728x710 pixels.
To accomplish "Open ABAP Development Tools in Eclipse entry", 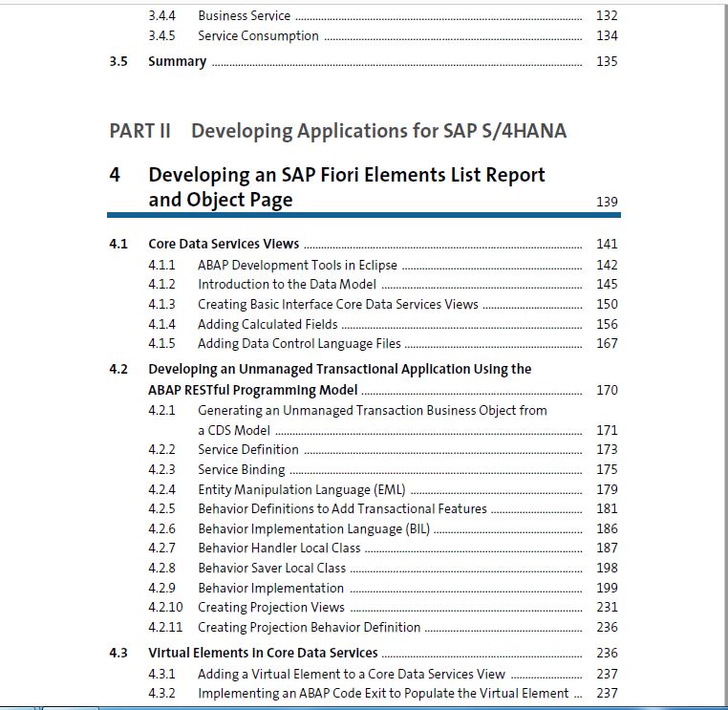I will 297,265.
